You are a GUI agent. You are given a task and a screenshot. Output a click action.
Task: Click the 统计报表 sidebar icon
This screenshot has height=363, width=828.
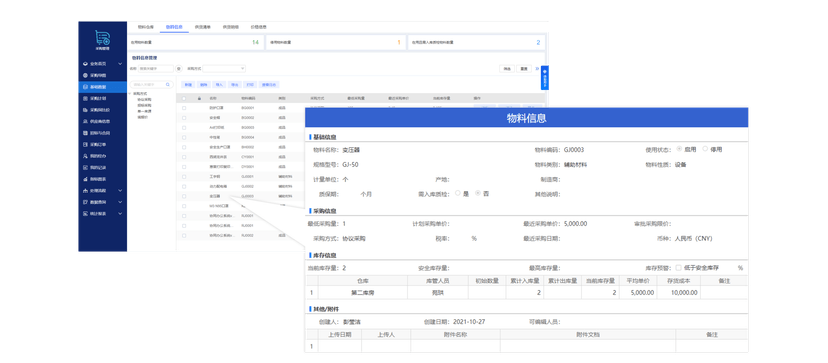86,213
